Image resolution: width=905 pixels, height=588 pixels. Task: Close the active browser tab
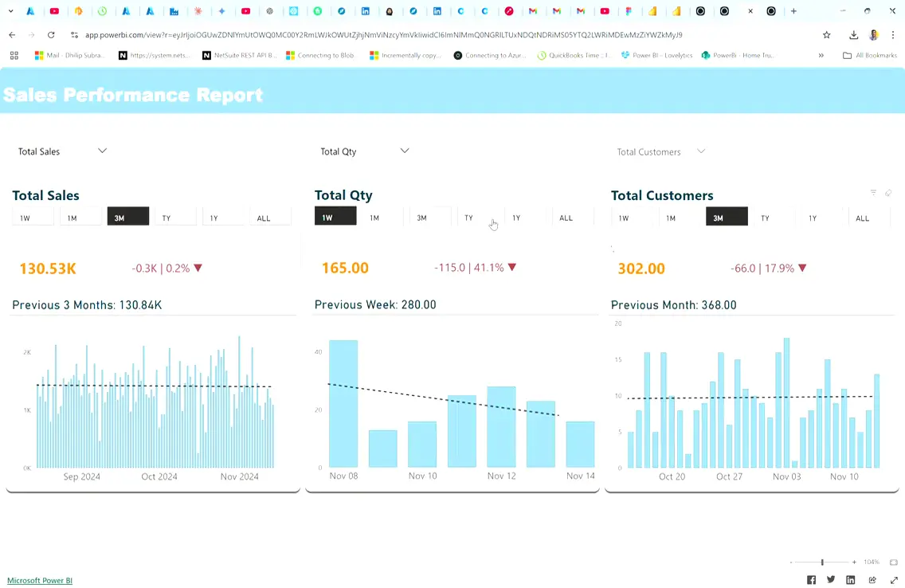coord(750,11)
